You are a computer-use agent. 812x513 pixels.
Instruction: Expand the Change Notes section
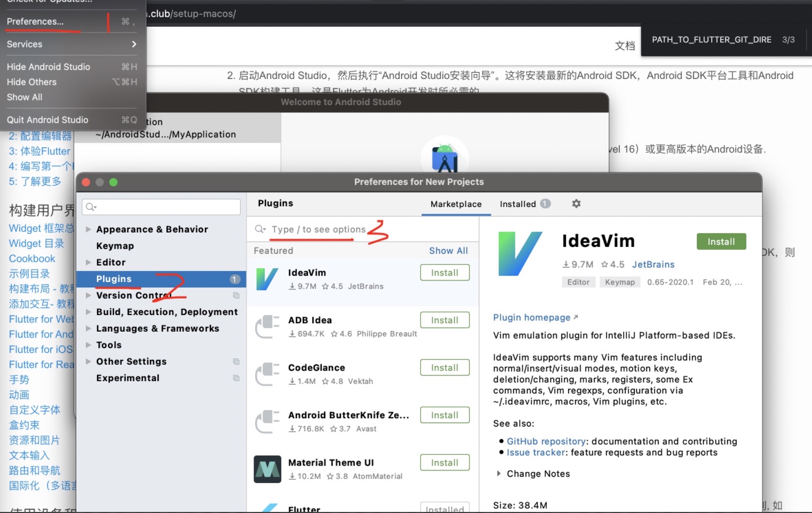(x=498, y=474)
